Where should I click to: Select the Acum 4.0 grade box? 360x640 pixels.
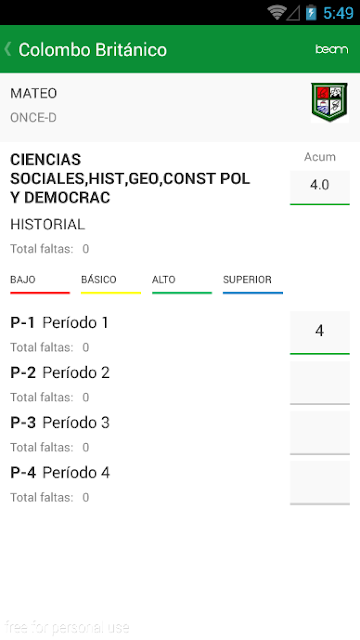pyautogui.click(x=320, y=187)
